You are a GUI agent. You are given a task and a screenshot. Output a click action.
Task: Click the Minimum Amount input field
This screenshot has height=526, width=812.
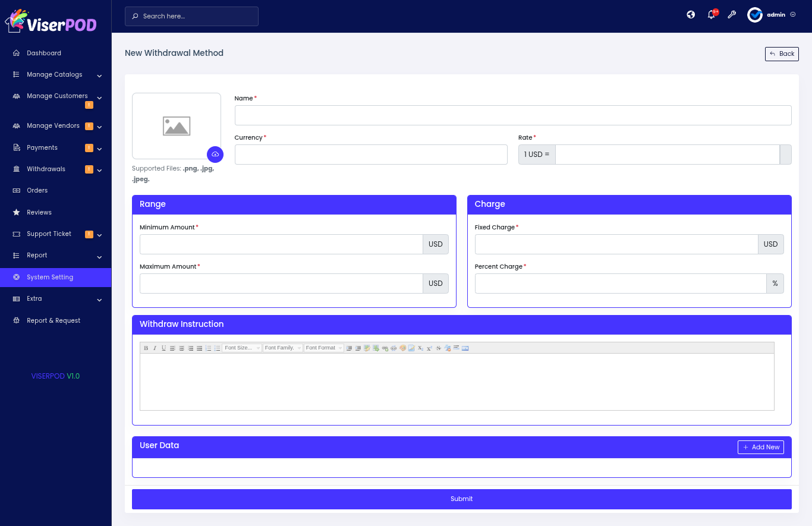[281, 244]
